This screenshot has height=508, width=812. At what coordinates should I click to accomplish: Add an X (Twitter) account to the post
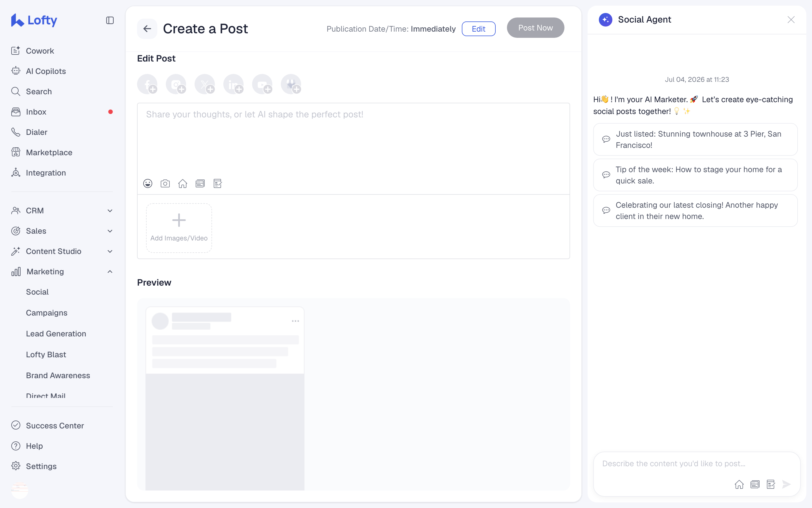pyautogui.click(x=205, y=84)
